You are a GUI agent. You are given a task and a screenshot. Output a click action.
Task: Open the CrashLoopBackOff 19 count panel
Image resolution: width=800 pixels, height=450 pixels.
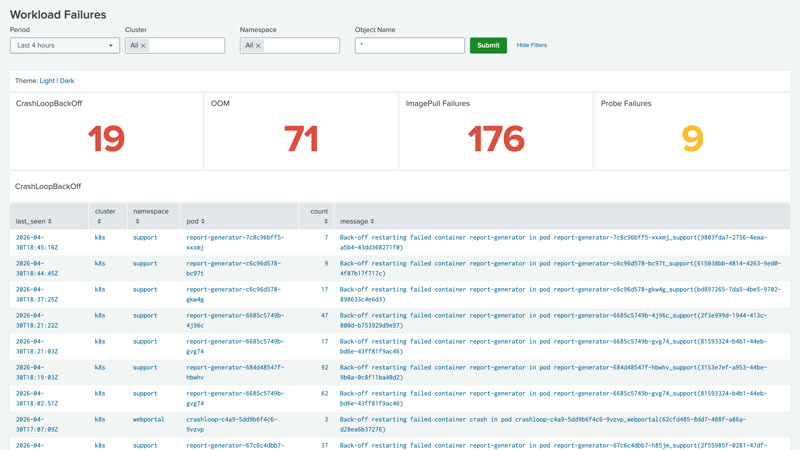pyautogui.click(x=106, y=131)
